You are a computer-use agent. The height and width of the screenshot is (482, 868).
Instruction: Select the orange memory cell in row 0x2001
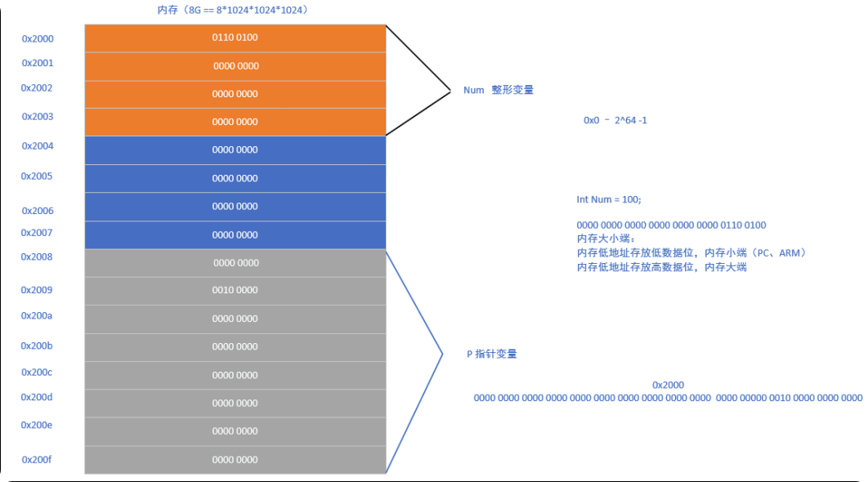point(235,66)
